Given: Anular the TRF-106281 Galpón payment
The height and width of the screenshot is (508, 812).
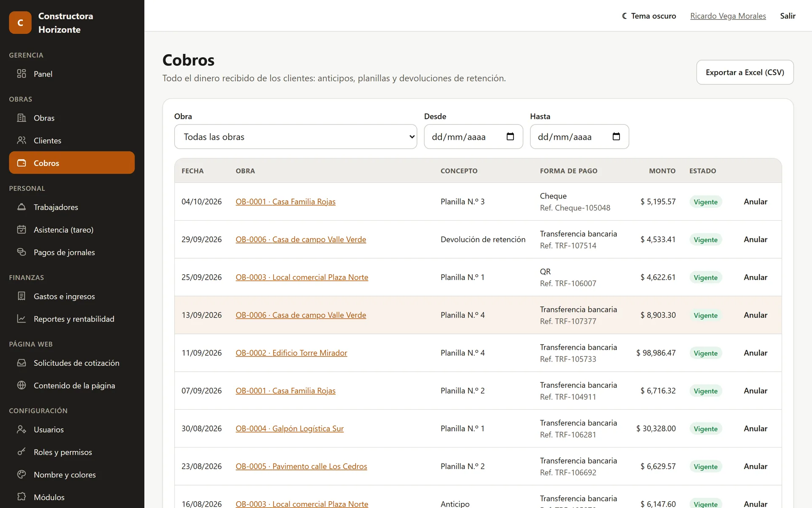Looking at the screenshot, I should click(755, 428).
